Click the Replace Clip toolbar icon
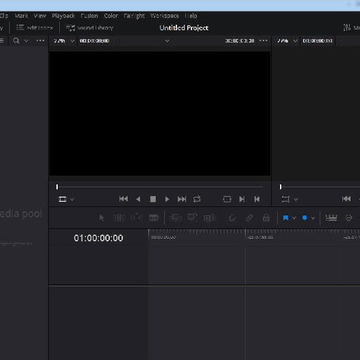This screenshot has height=360, width=360. (210, 218)
